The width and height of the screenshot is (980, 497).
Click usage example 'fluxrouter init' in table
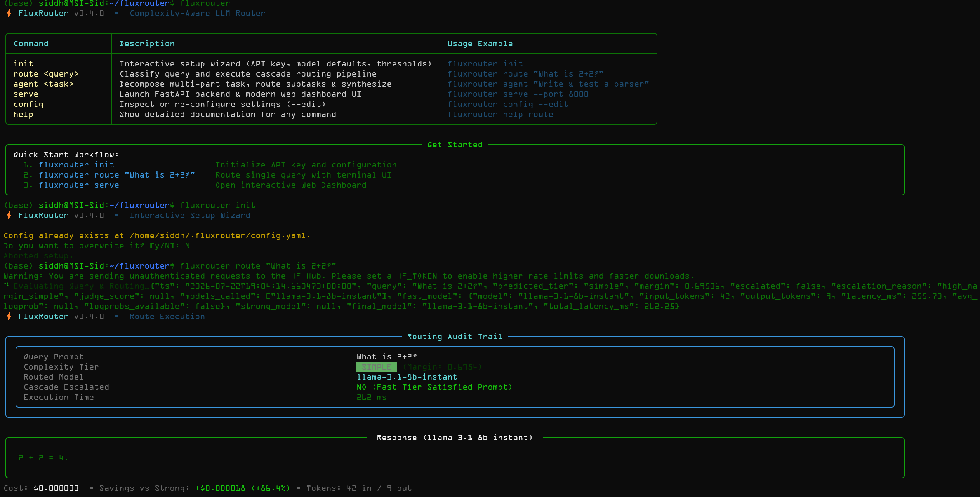click(485, 64)
